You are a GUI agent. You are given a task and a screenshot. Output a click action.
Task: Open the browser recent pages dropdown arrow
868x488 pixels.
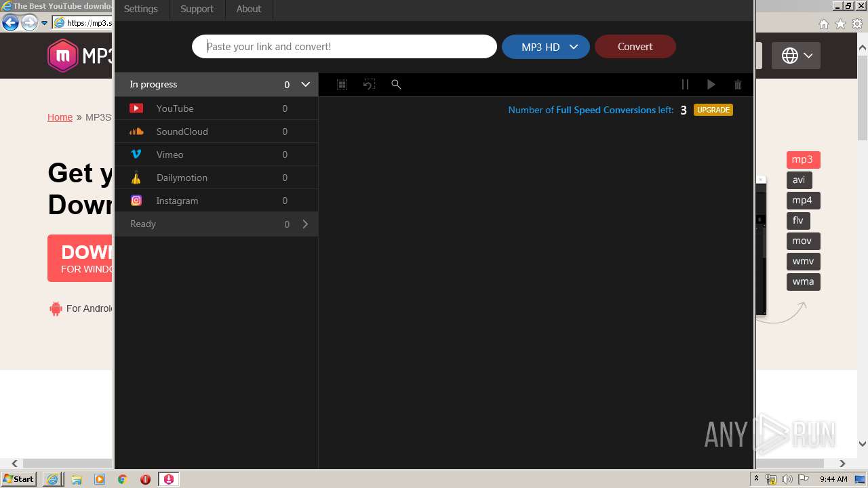pyautogui.click(x=45, y=23)
